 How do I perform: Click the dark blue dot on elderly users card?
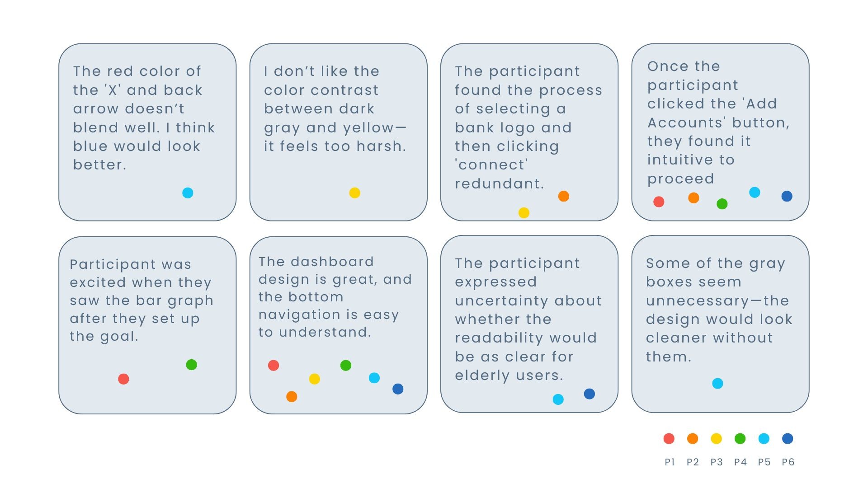pos(589,394)
